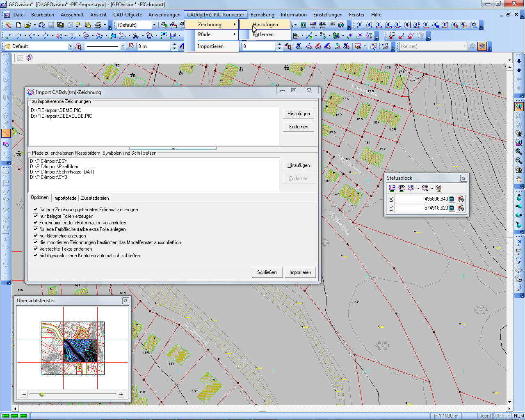Viewport: 525px width, 420px height.
Task: Click Schließen button in import dialog
Action: click(x=267, y=272)
